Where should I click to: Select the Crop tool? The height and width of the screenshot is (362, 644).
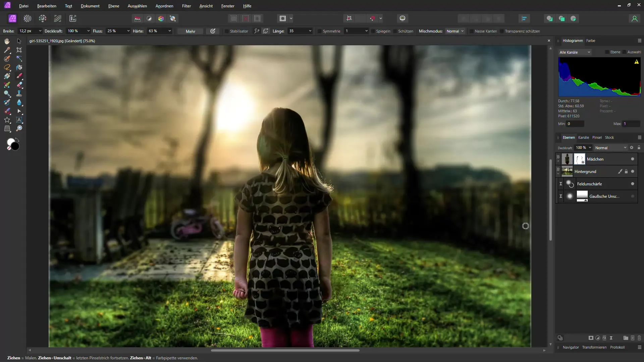[x=19, y=50]
